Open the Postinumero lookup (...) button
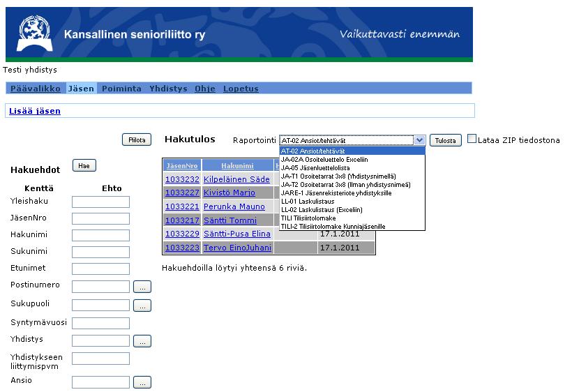Viewport: 572px width, 392px height. [142, 287]
